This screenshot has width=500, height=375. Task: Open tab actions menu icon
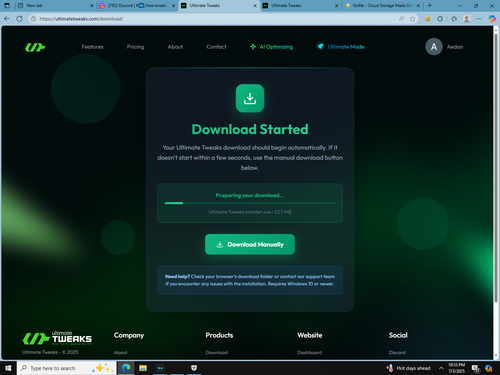pyautogui.click(x=7, y=5)
